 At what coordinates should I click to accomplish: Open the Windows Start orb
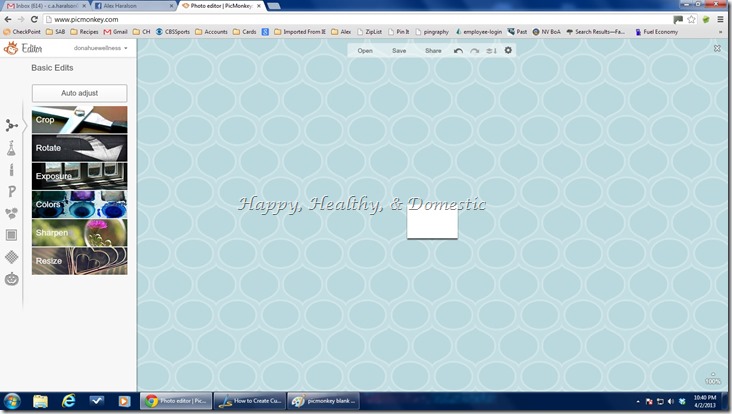(x=12, y=401)
